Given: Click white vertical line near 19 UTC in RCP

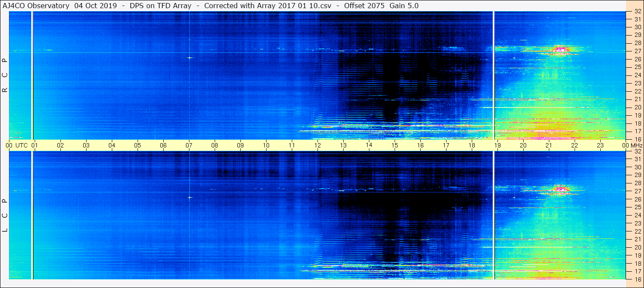Looking at the screenshot, I should click(x=494, y=75).
